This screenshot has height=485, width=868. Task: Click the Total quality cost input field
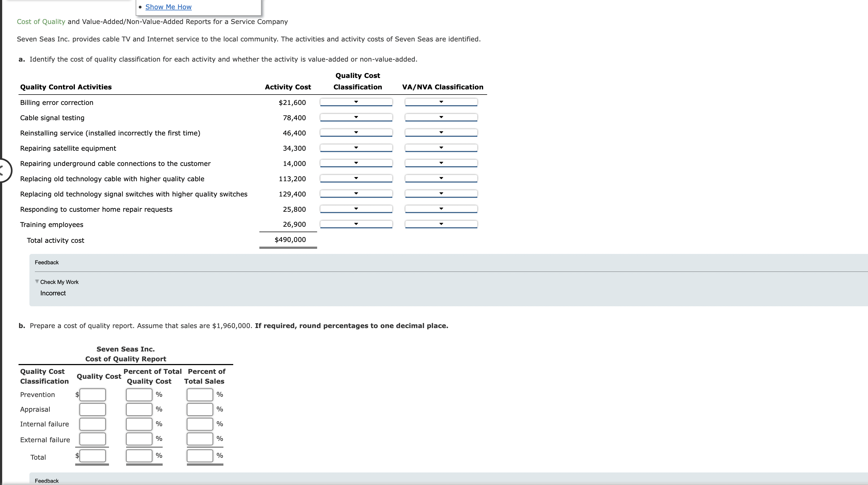point(92,456)
